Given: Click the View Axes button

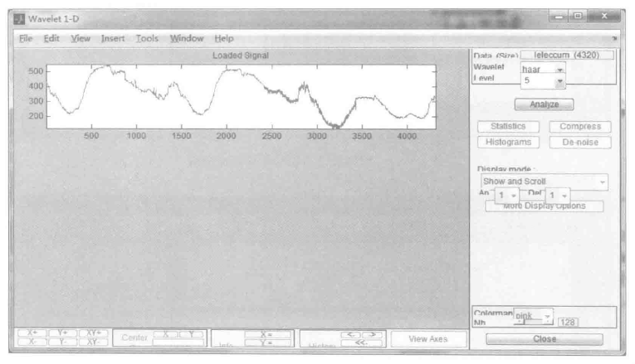Looking at the screenshot, I should pyautogui.click(x=428, y=339).
